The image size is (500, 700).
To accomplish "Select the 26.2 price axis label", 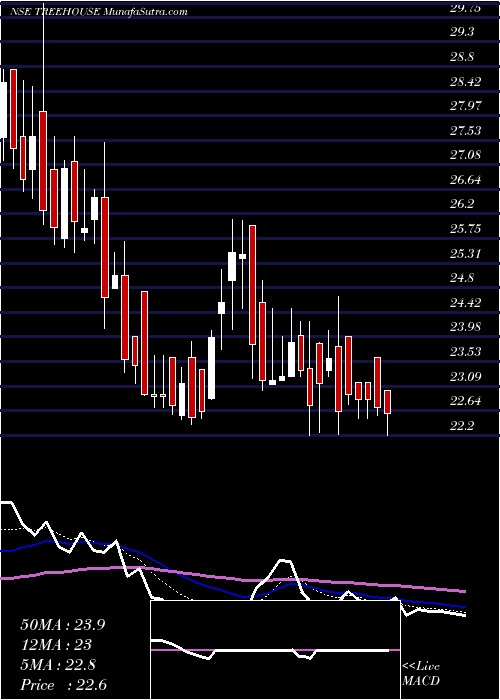I will tap(462, 204).
